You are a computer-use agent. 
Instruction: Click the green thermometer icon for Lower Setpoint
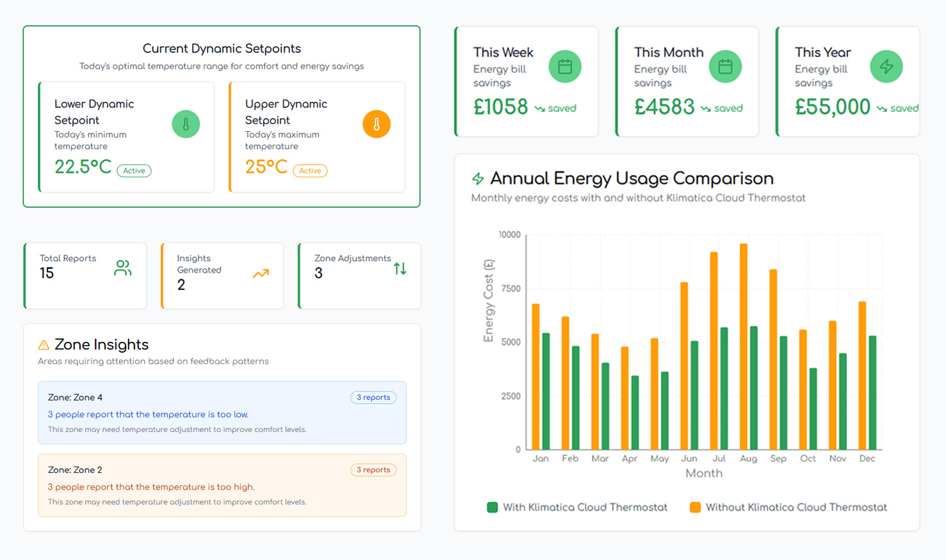tap(186, 124)
